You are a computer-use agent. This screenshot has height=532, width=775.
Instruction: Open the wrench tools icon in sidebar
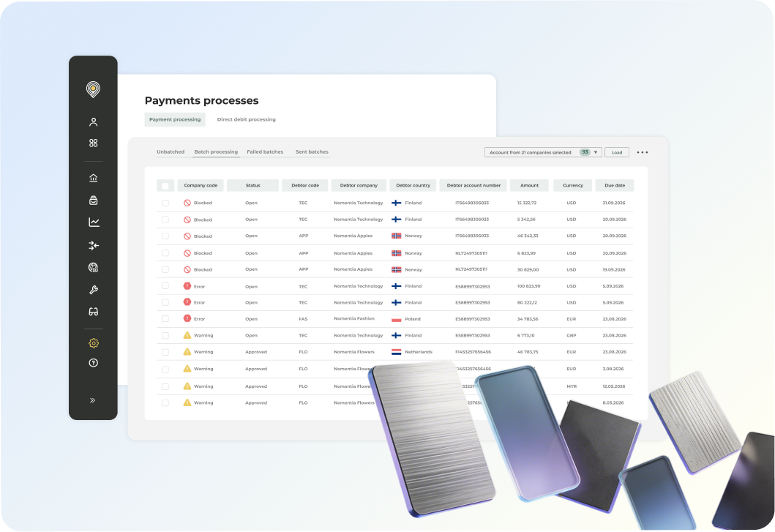pos(93,290)
